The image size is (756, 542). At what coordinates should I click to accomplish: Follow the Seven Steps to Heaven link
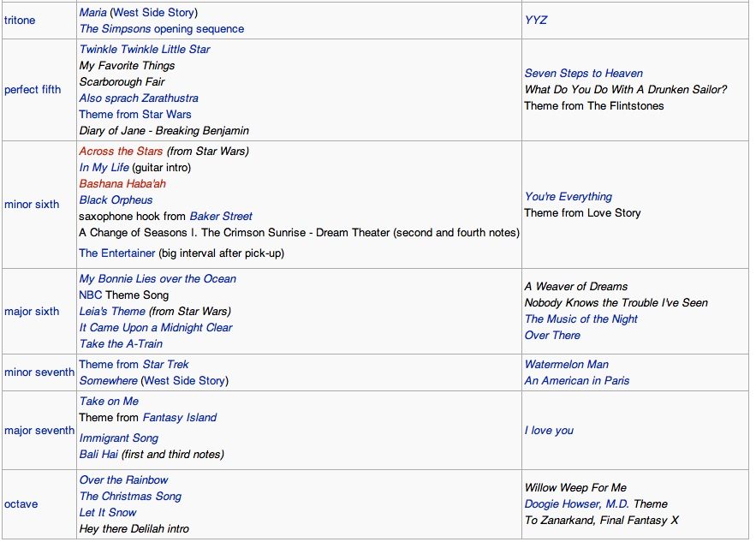[x=583, y=74]
